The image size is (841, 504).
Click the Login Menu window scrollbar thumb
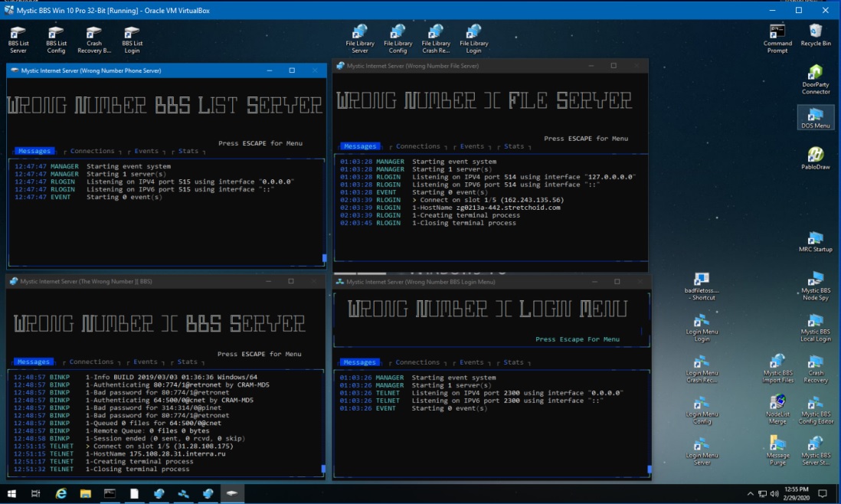650,469
